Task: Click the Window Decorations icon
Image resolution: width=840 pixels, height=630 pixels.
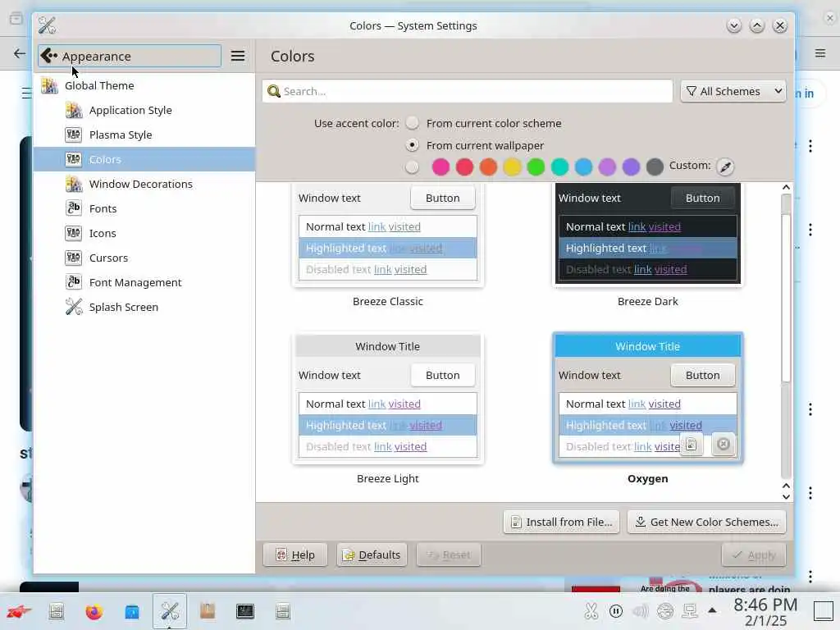Action: (73, 185)
